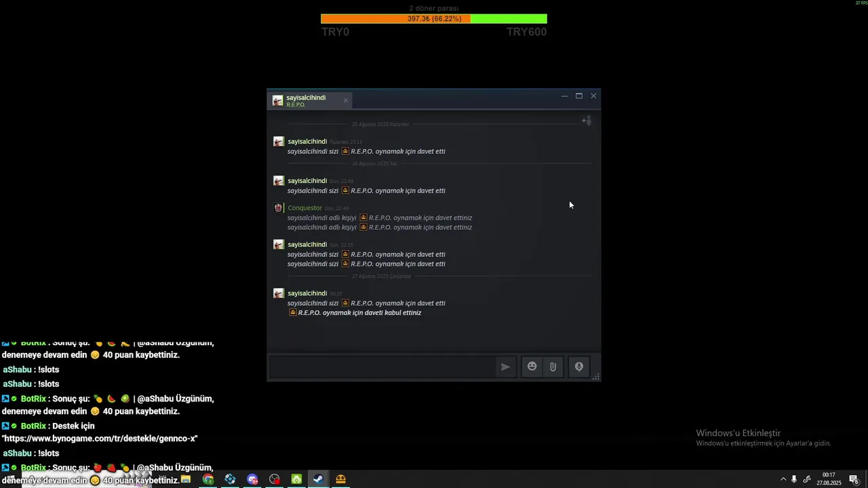Open Discord from the taskbar
This screenshot has width=868, height=488.
coord(252,479)
